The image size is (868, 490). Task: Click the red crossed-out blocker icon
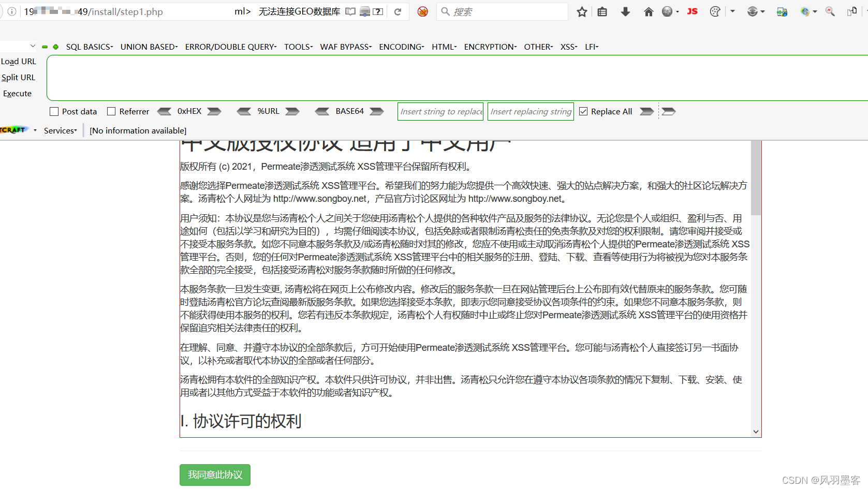423,11
